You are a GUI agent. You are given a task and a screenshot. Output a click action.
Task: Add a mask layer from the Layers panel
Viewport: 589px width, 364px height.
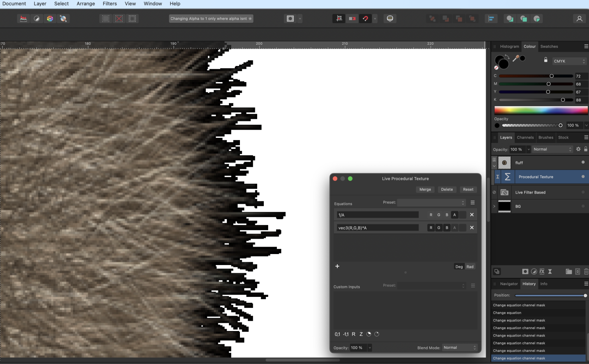525,271
